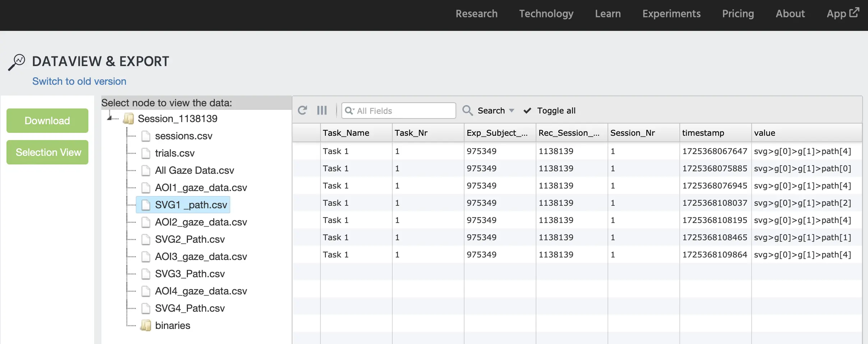
Task: Select AOI1_gaze_data.csv node
Action: (x=201, y=188)
